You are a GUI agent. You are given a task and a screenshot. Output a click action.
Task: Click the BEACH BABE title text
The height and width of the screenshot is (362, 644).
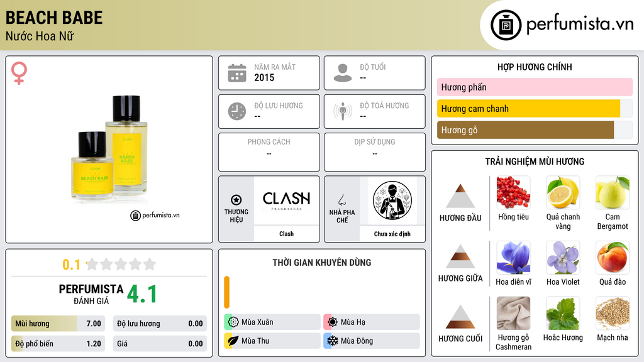pyautogui.click(x=54, y=18)
